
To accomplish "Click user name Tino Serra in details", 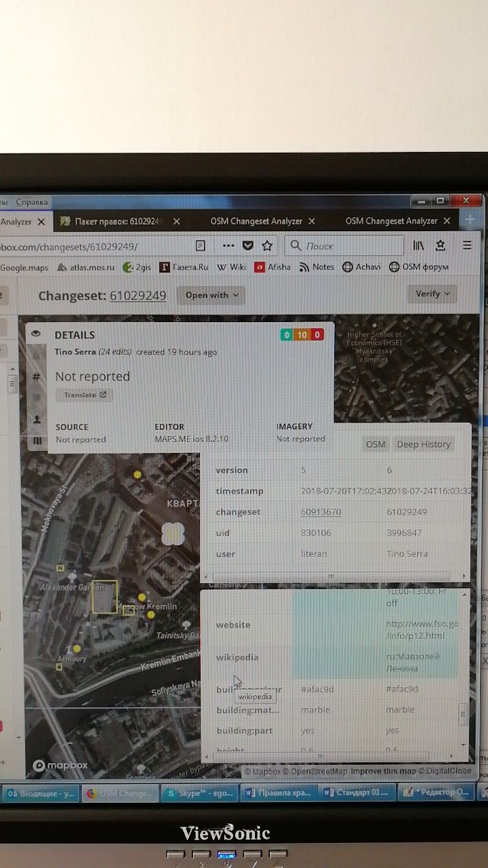I will 75,352.
